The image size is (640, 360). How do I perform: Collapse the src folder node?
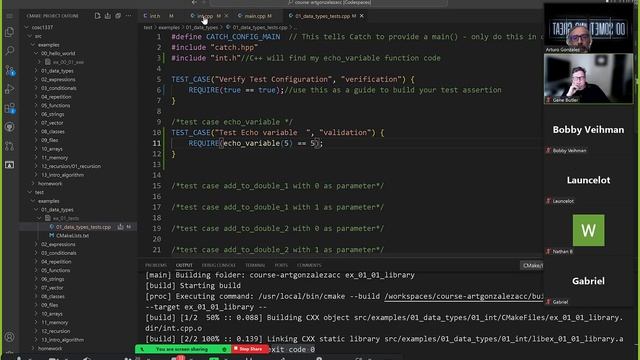click(x=30, y=36)
